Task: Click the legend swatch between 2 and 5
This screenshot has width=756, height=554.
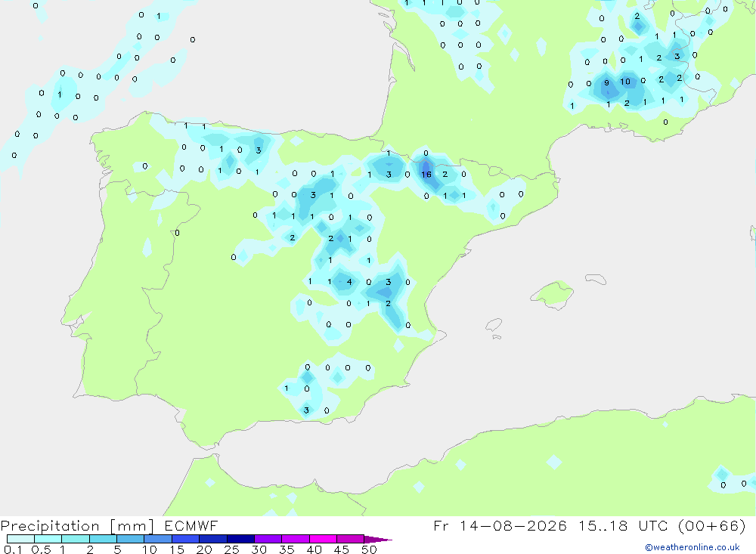Action: pos(103,539)
